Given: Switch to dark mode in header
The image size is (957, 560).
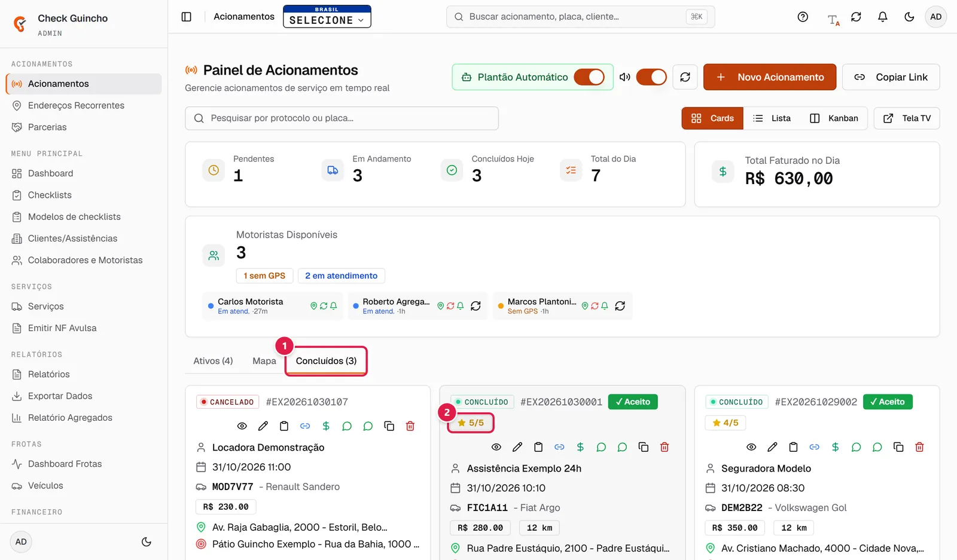Looking at the screenshot, I should coord(909,17).
